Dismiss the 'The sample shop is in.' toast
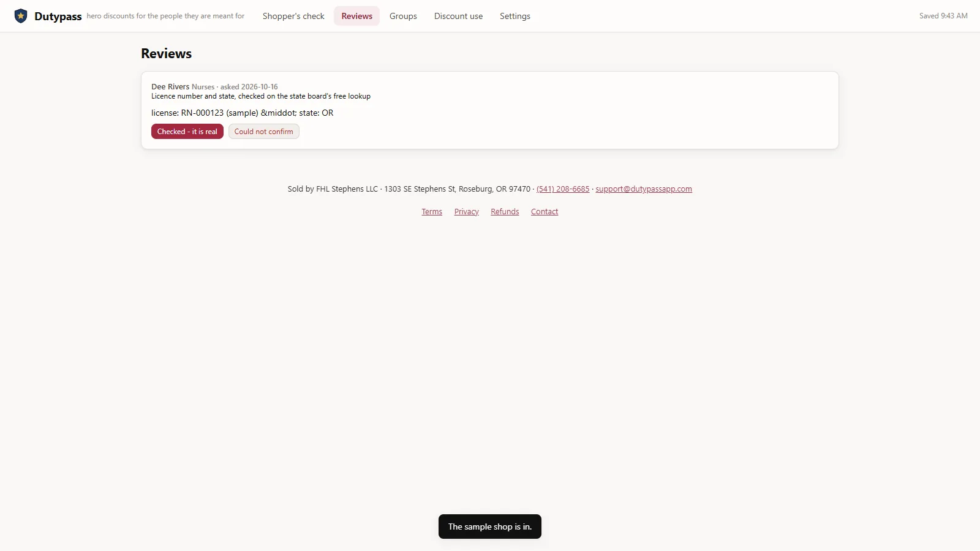Screen dimensions: 980x551 tap(490, 527)
